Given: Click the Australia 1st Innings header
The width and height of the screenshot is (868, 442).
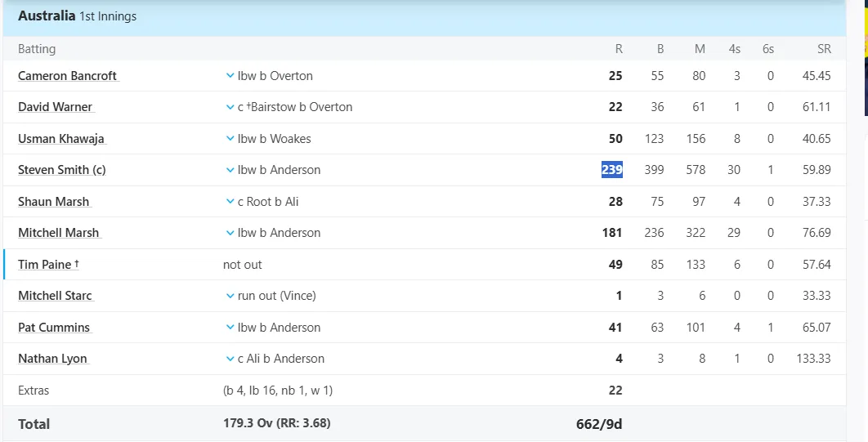Looking at the screenshot, I should coord(77,16).
